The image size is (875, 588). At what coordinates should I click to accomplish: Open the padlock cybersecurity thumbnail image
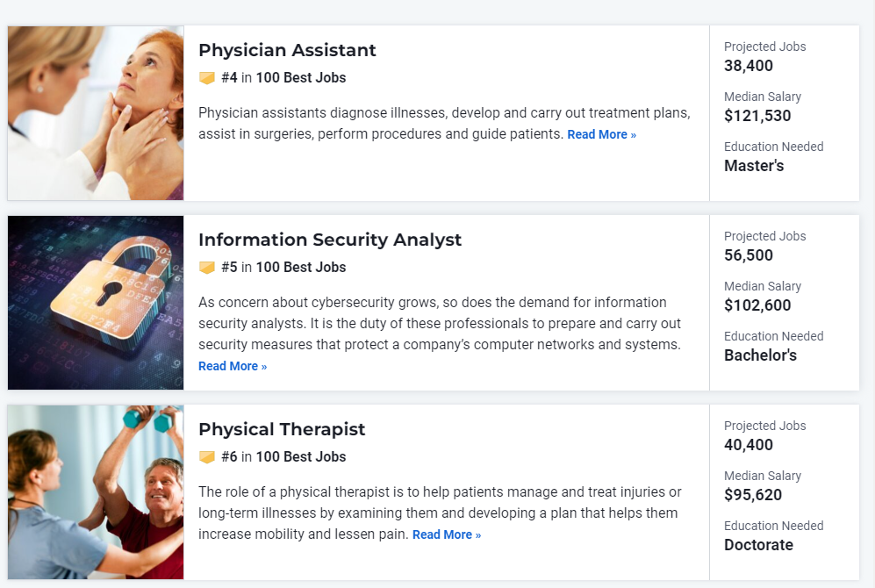96,303
